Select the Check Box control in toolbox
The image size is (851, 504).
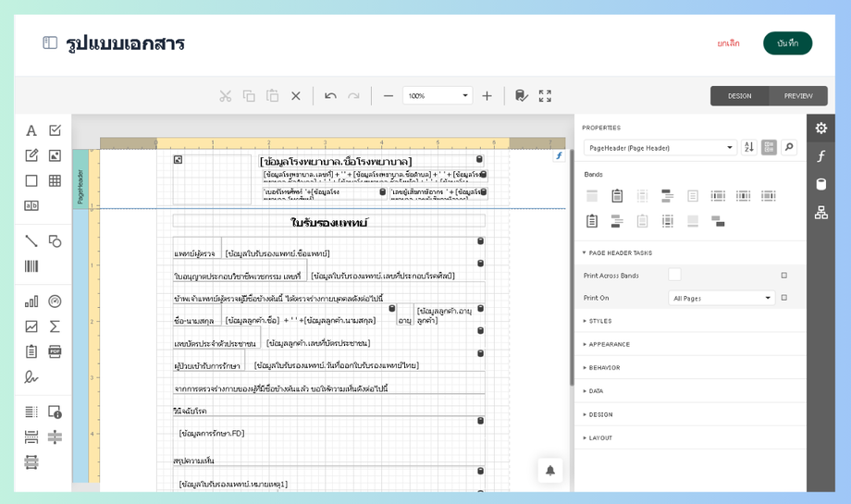pyautogui.click(x=55, y=130)
